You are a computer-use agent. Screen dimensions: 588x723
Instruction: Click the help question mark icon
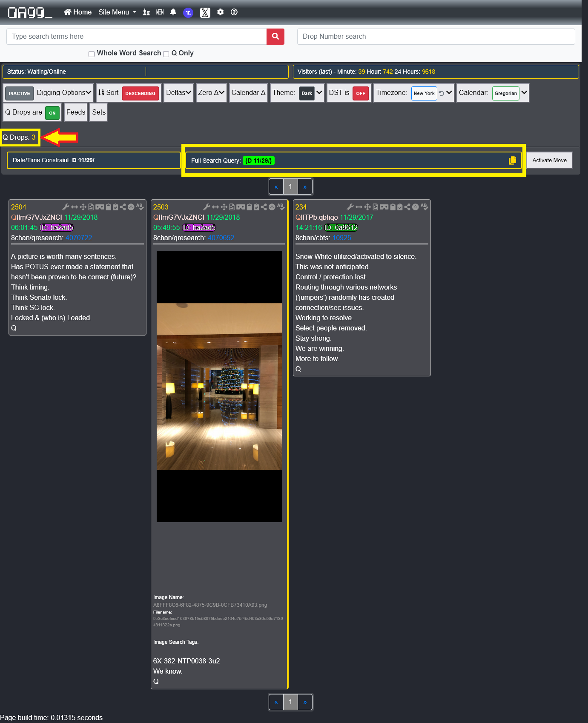coord(234,12)
